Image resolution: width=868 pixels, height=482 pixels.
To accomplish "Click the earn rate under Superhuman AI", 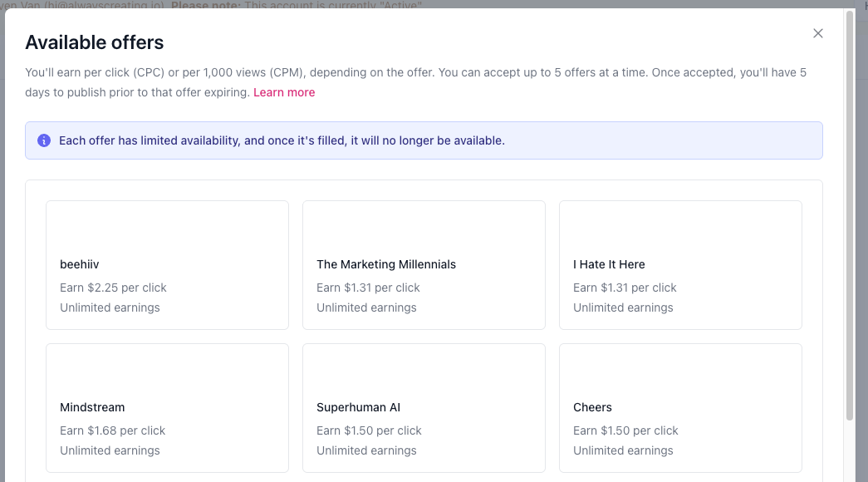I will [x=369, y=430].
